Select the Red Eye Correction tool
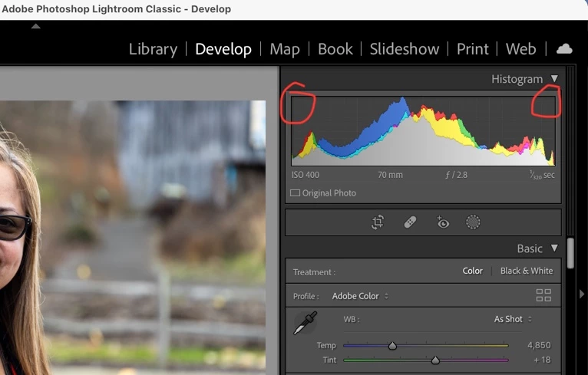 click(442, 222)
